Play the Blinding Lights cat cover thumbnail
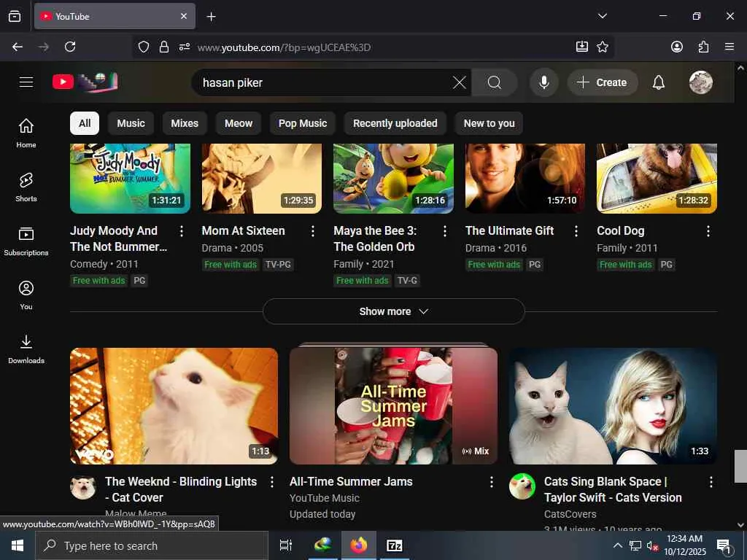This screenshot has height=560, width=747. click(x=174, y=405)
